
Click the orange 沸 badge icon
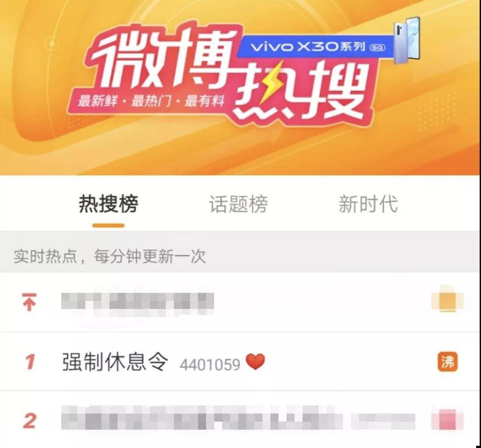click(x=447, y=361)
